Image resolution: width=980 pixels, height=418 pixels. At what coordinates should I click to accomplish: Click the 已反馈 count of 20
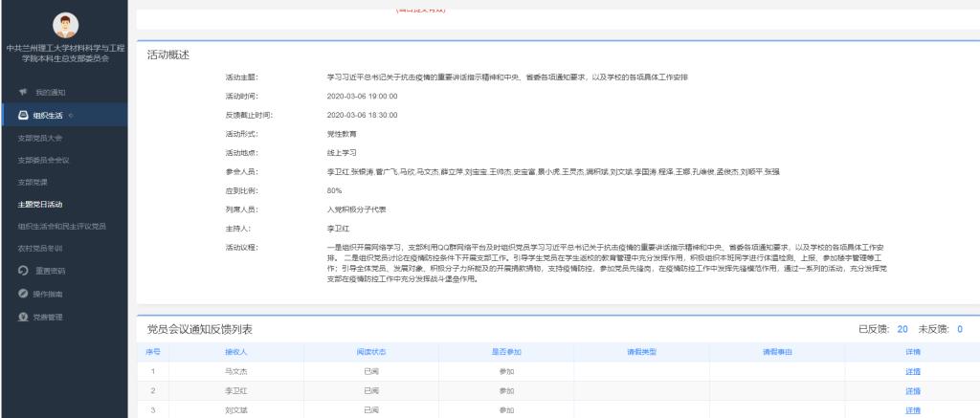pyautogui.click(x=902, y=329)
